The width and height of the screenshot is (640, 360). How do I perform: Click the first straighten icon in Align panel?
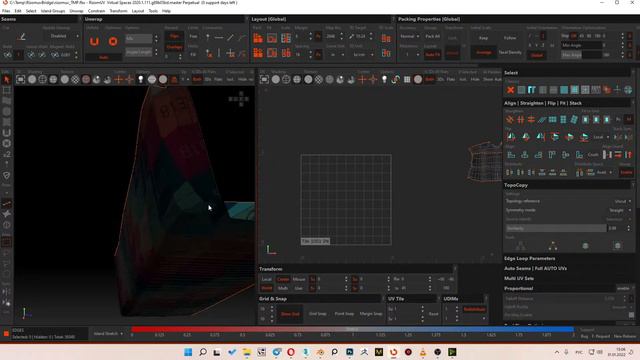pyautogui.click(x=510, y=119)
